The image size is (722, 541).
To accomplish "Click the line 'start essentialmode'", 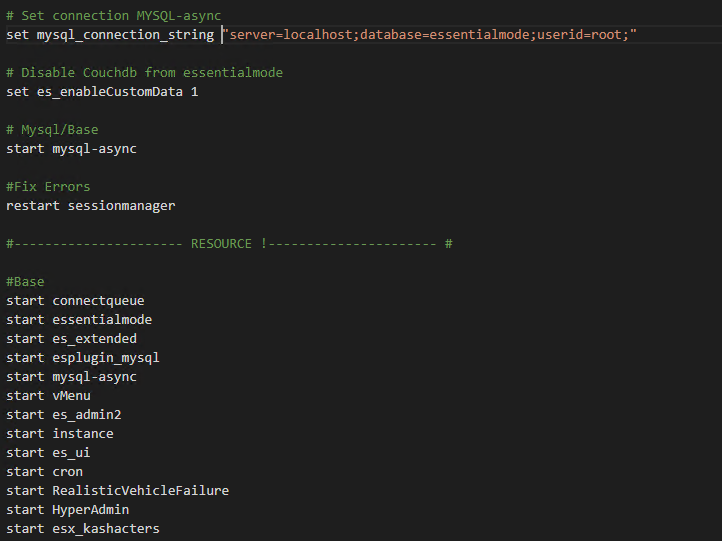I will 79,320.
